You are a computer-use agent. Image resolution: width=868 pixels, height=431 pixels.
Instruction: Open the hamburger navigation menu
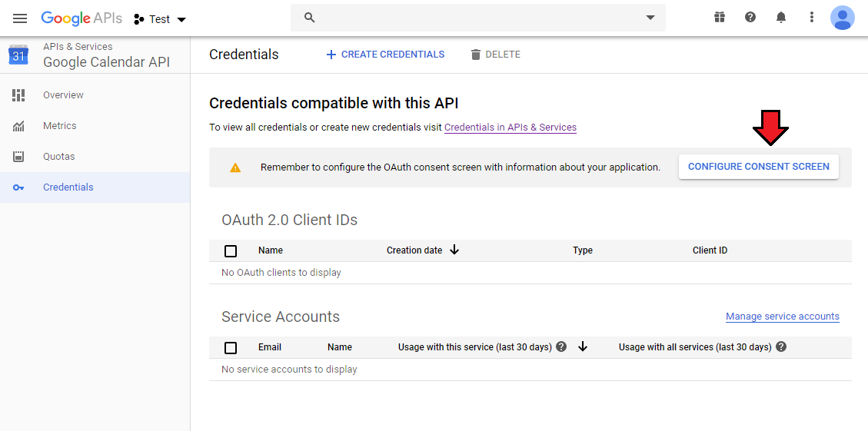pyautogui.click(x=20, y=18)
